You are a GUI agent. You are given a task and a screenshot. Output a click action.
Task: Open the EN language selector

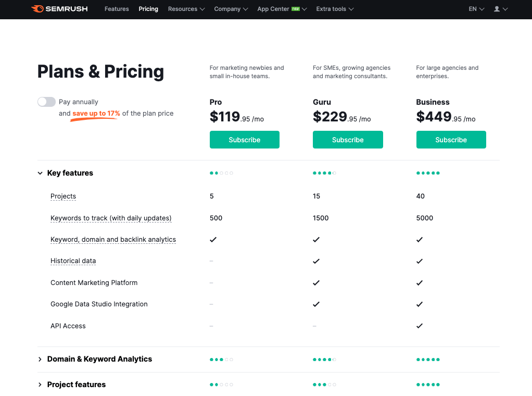pos(476,9)
